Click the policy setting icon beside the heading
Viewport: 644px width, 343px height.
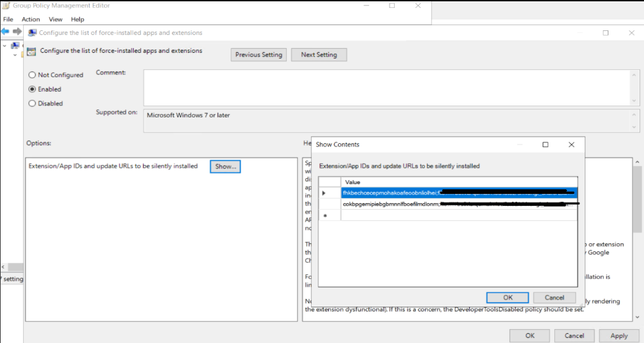click(31, 51)
